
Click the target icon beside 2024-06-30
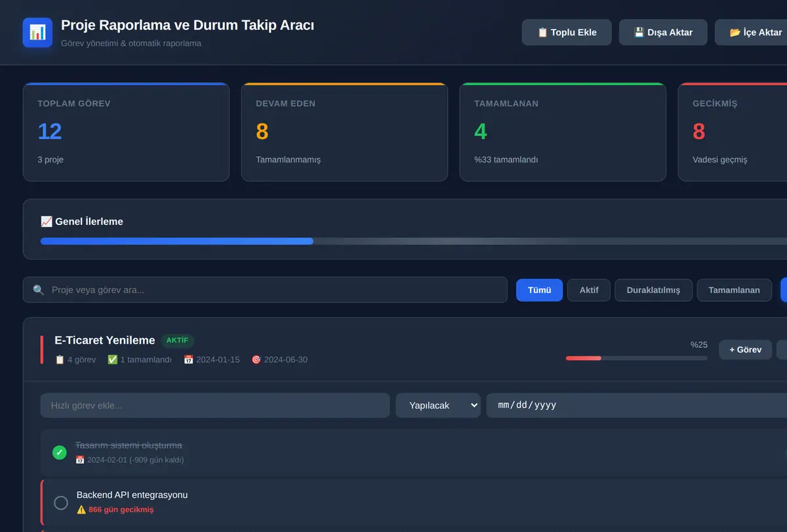[x=256, y=359]
